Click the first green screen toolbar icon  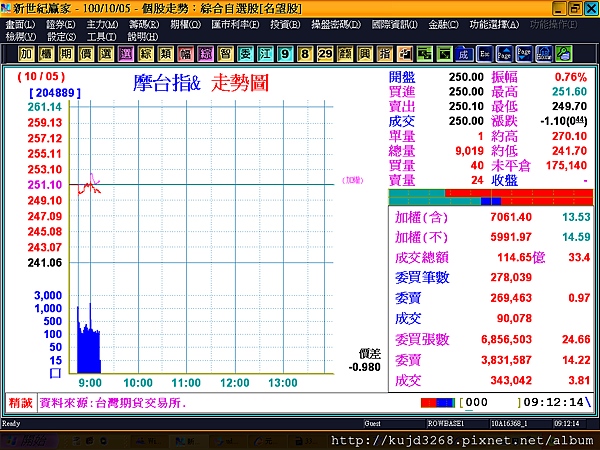coord(424,54)
